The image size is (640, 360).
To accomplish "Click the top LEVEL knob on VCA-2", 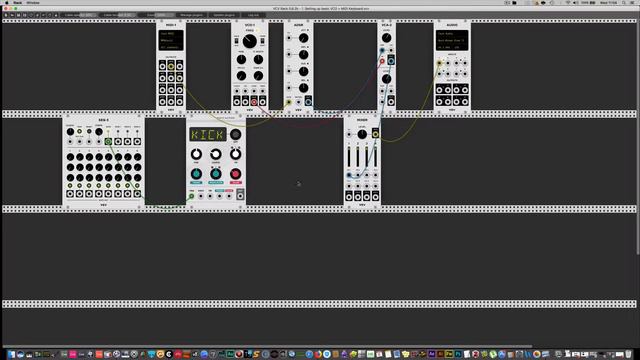I will click(x=386, y=38).
